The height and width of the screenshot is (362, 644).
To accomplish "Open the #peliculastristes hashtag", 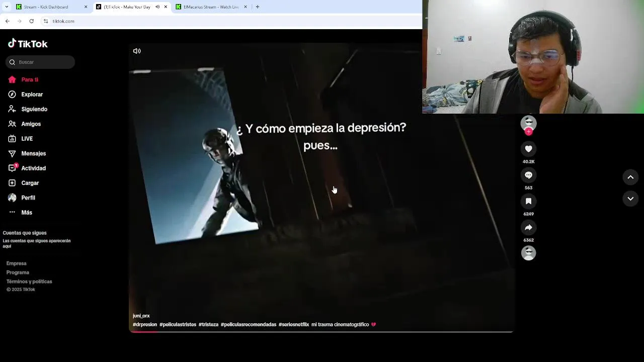I will point(178,325).
